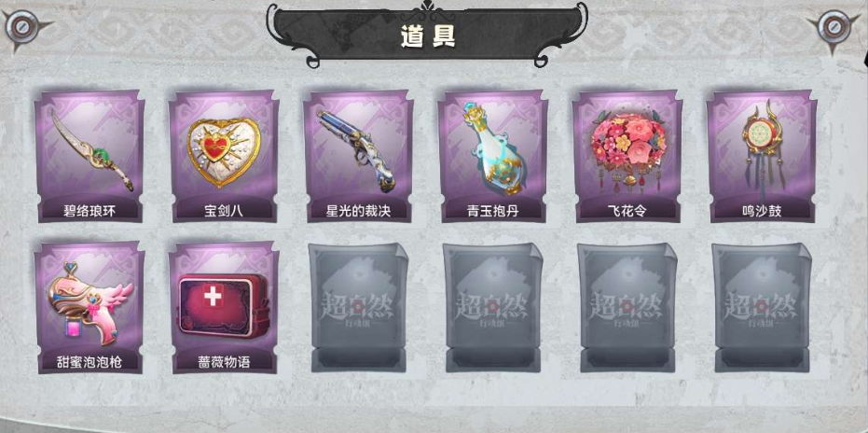
Task: Click the second empty gray item slot
Action: point(492,308)
